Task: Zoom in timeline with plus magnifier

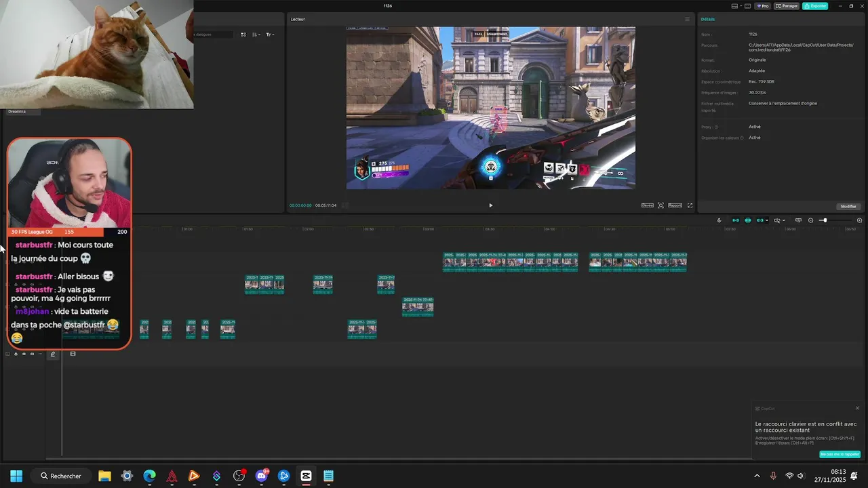Action: pyautogui.click(x=859, y=220)
